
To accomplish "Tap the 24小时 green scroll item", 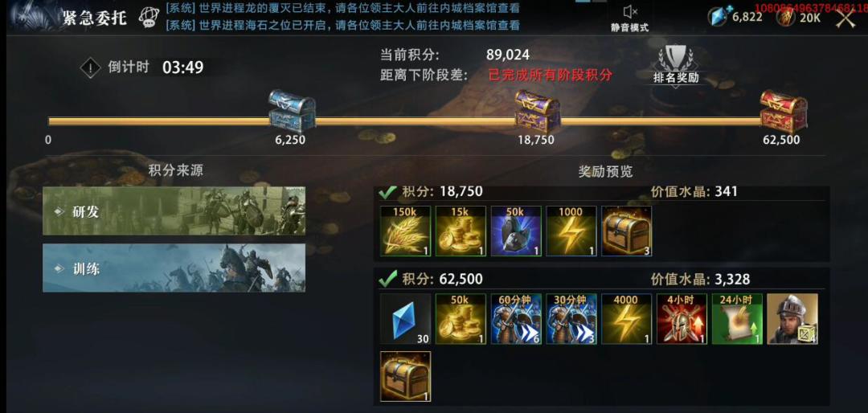I will pyautogui.click(x=737, y=319).
